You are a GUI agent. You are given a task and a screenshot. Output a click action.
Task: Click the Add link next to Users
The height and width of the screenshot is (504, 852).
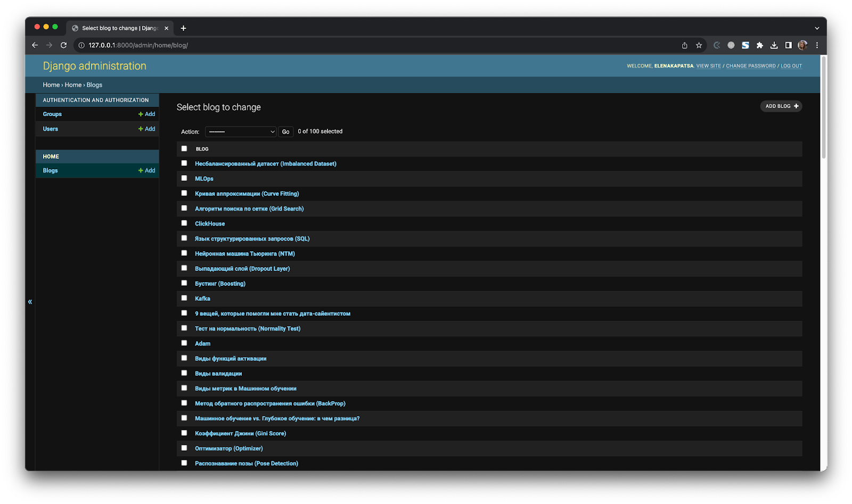pyautogui.click(x=147, y=129)
